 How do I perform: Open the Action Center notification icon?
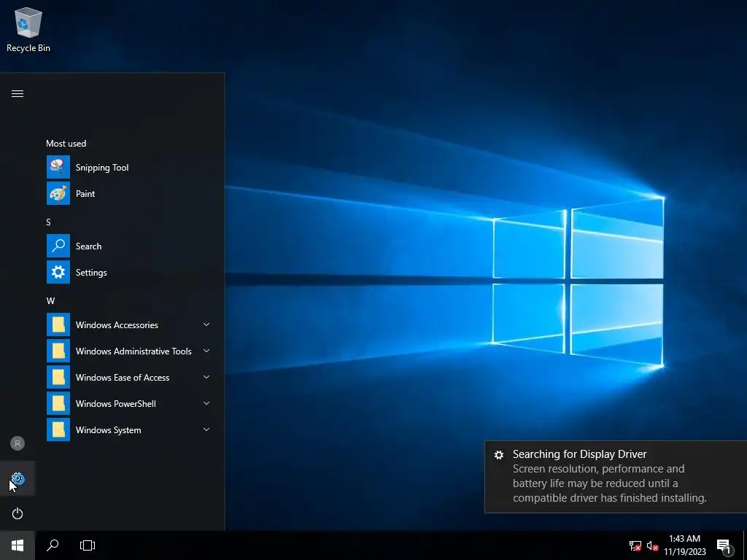pyautogui.click(x=724, y=545)
